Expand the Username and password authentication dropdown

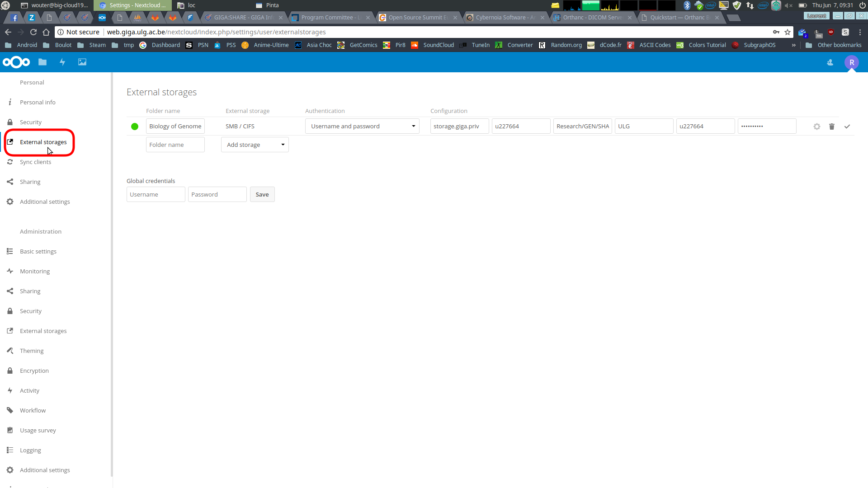click(362, 126)
